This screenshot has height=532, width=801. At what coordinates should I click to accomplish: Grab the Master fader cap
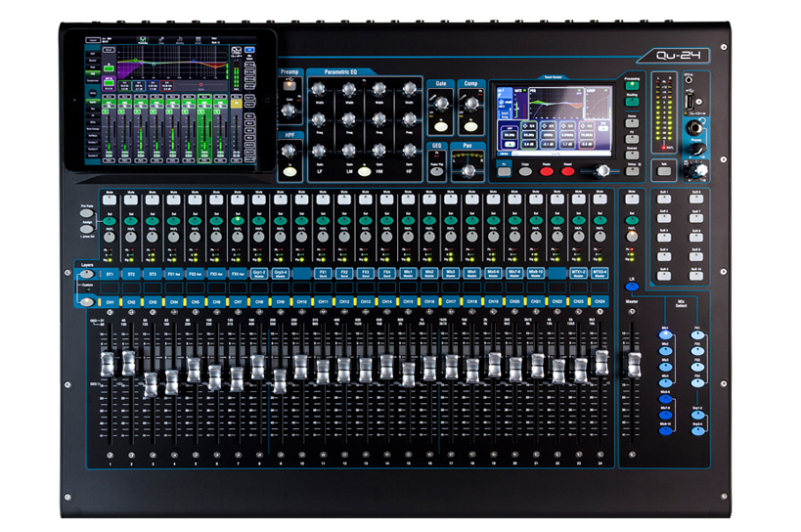click(634, 365)
